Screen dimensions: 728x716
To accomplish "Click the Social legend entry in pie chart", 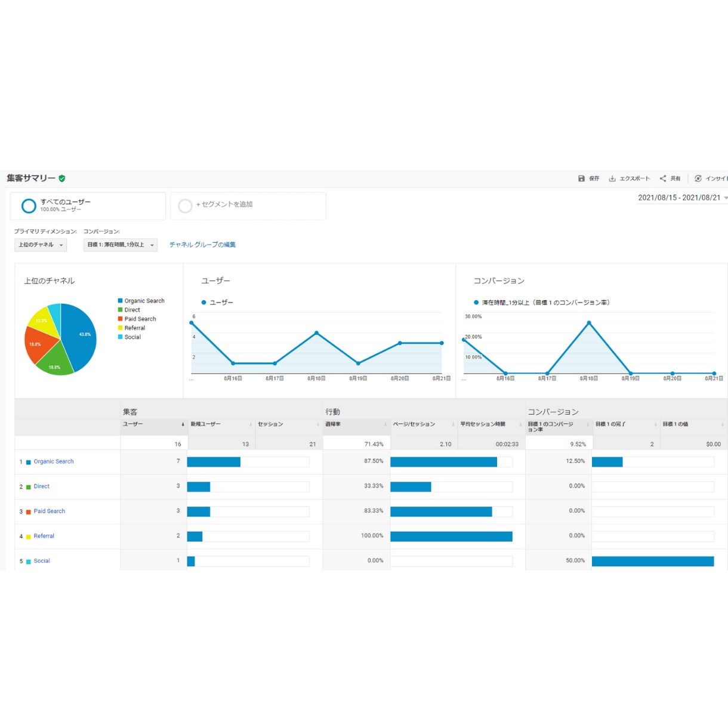I will coord(129,337).
